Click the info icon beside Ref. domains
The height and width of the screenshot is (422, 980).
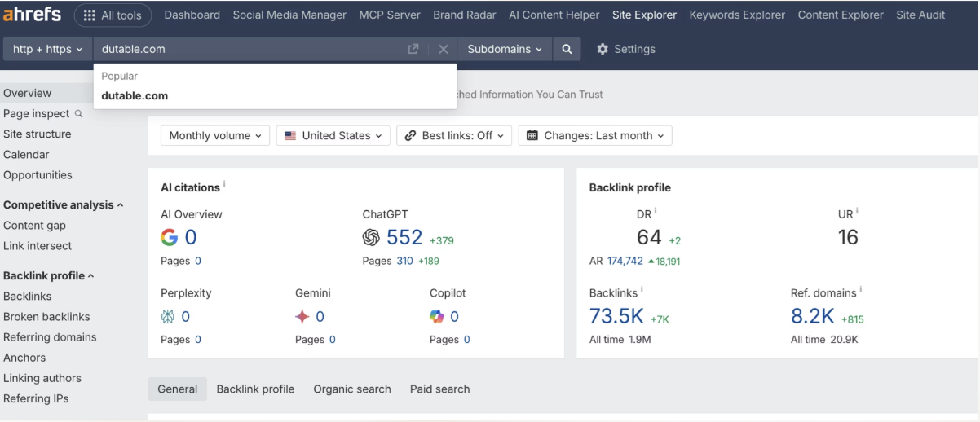[x=861, y=289]
